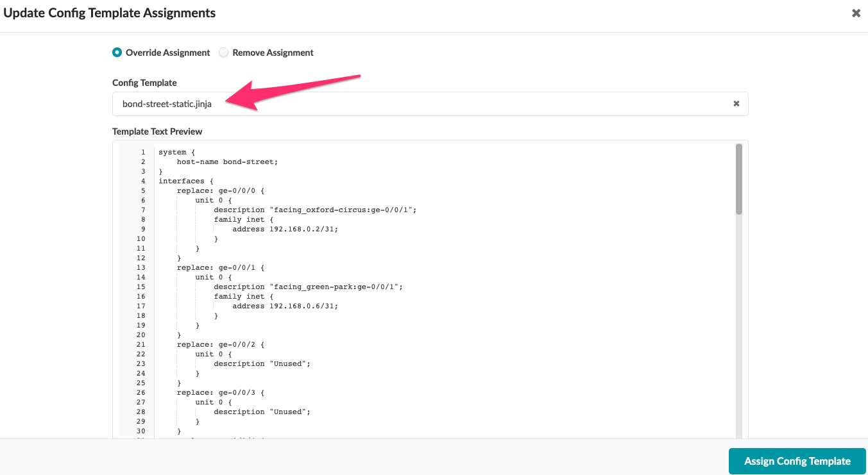Click the Config Template label
The height and width of the screenshot is (475, 868).
pos(145,82)
